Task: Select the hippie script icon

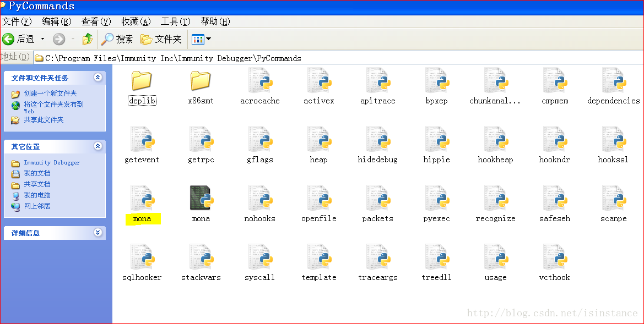Action: tap(437, 139)
